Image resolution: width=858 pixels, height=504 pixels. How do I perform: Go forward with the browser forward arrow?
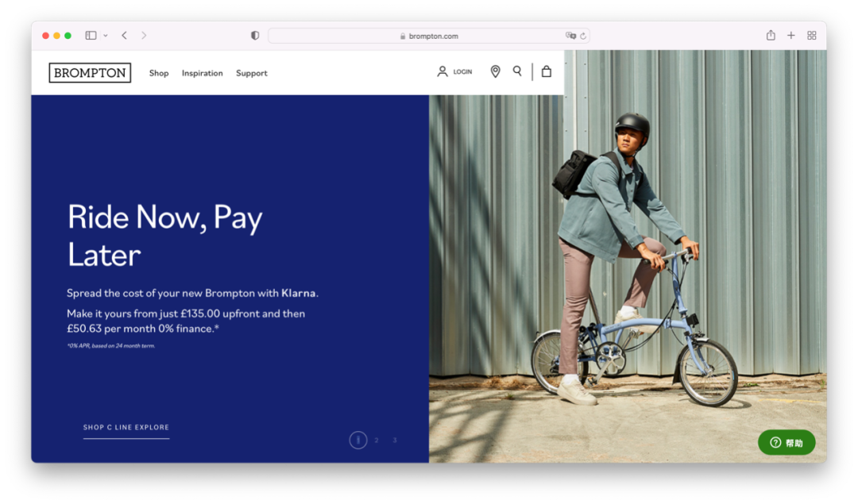[x=144, y=36]
